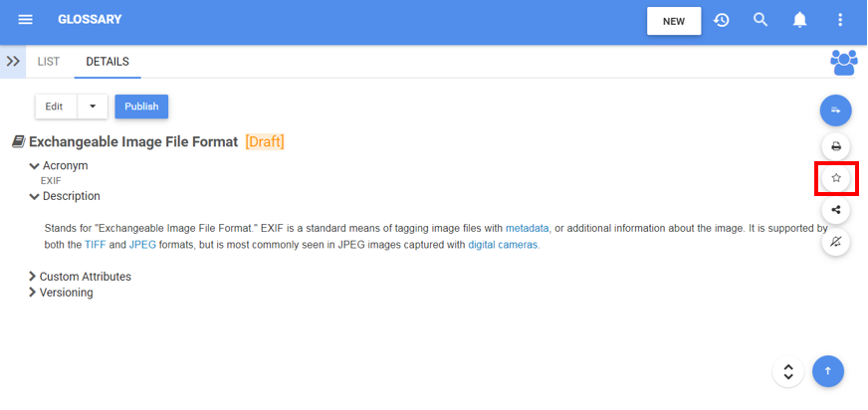This screenshot has height=410, width=868.
Task: Open the notifications bell
Action: [x=799, y=20]
